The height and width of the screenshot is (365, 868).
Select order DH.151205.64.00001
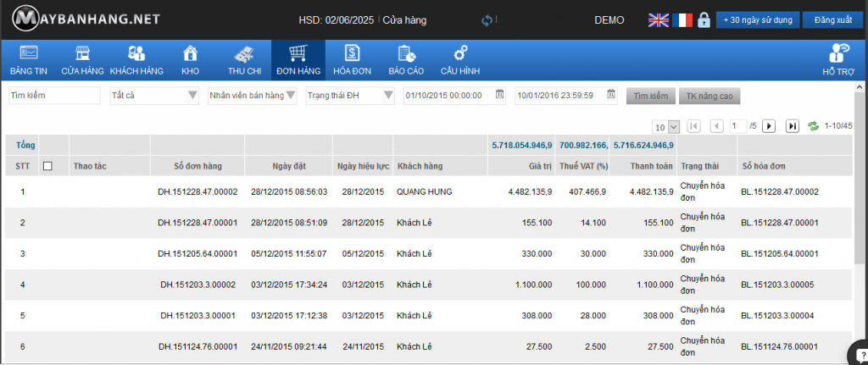click(198, 254)
